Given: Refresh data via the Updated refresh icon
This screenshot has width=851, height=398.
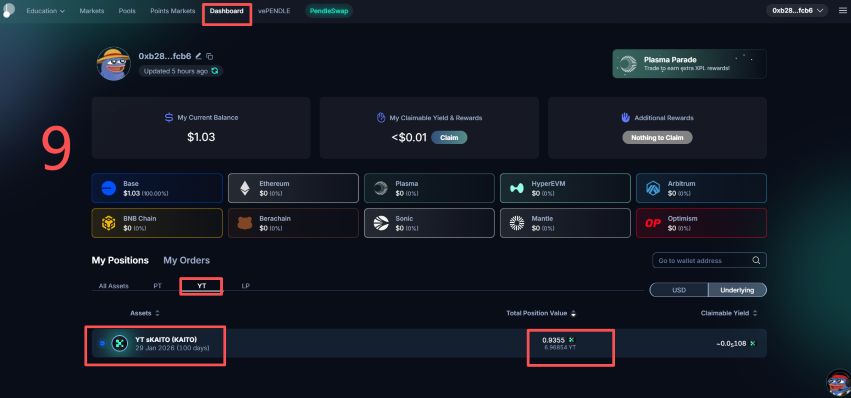Looking at the screenshot, I should (215, 71).
